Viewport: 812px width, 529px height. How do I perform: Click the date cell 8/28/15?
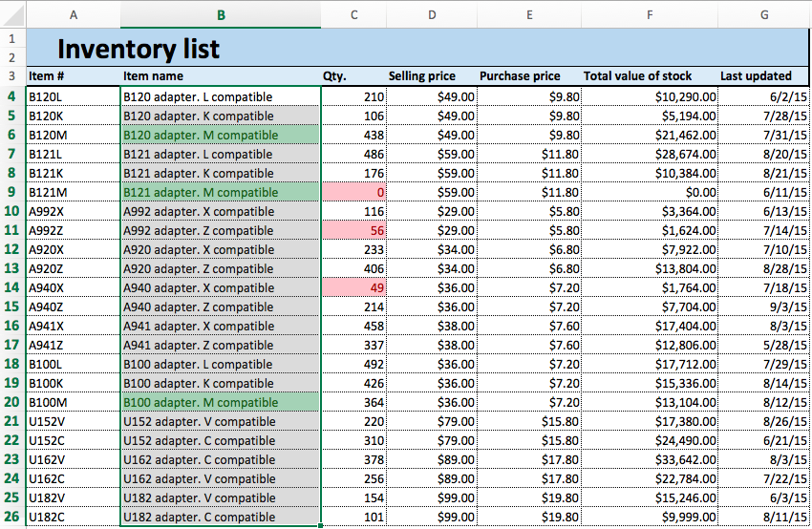tap(764, 268)
